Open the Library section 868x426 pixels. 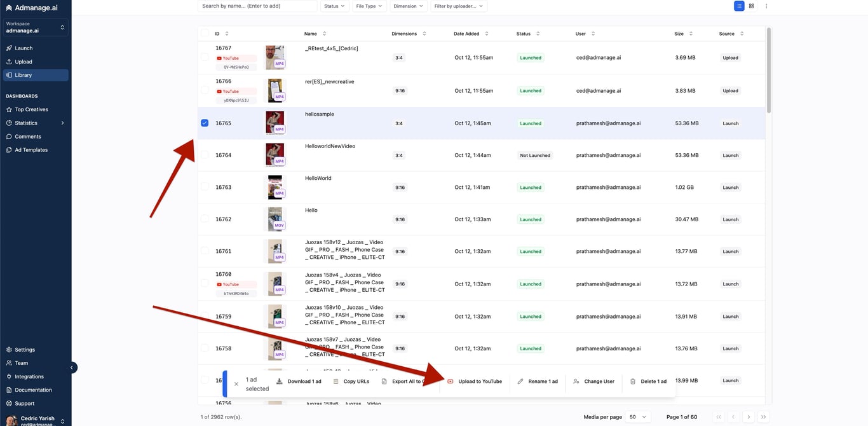tap(35, 75)
